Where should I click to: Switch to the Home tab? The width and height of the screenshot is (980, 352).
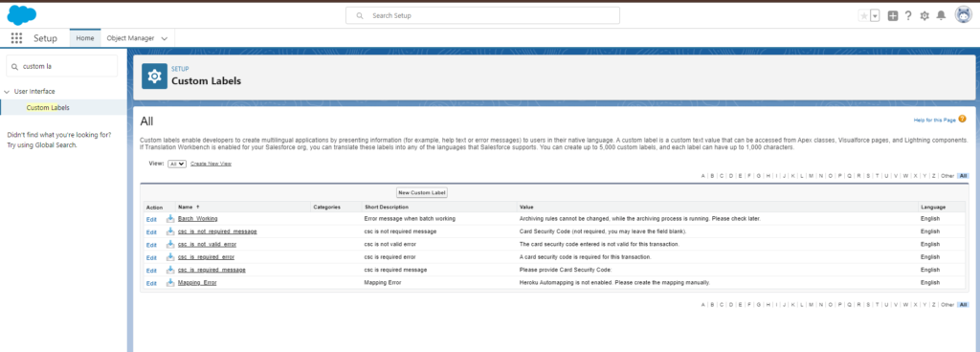point(85,38)
